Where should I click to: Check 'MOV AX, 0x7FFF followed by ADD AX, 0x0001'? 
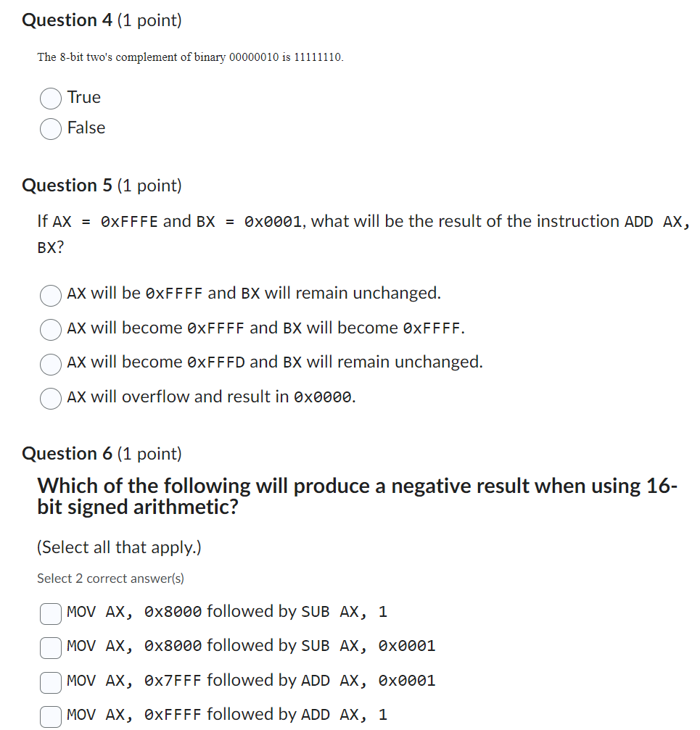point(50,683)
